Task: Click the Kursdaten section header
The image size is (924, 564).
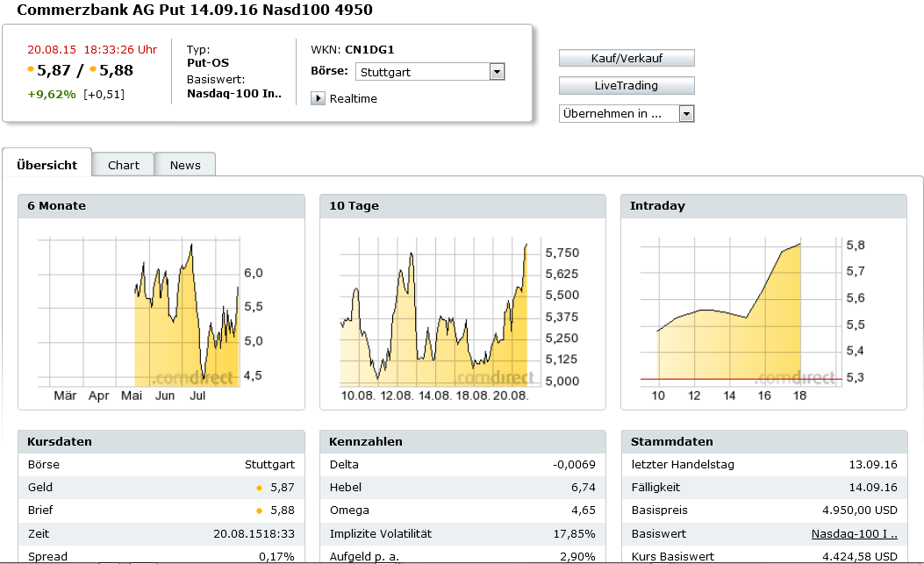Action: 60,441
